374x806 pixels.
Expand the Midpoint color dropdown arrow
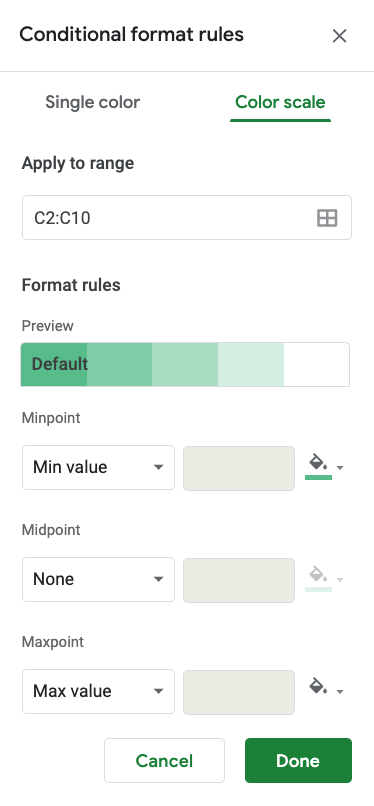click(340, 580)
